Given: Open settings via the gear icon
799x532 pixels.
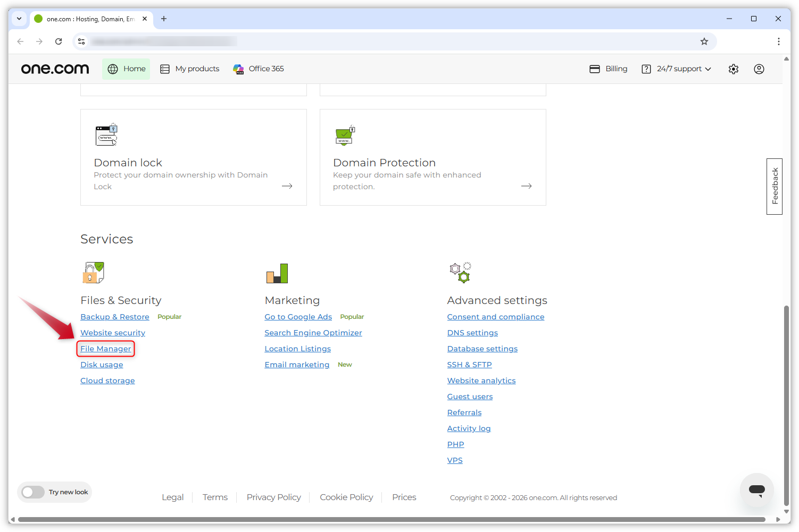Looking at the screenshot, I should [x=733, y=69].
